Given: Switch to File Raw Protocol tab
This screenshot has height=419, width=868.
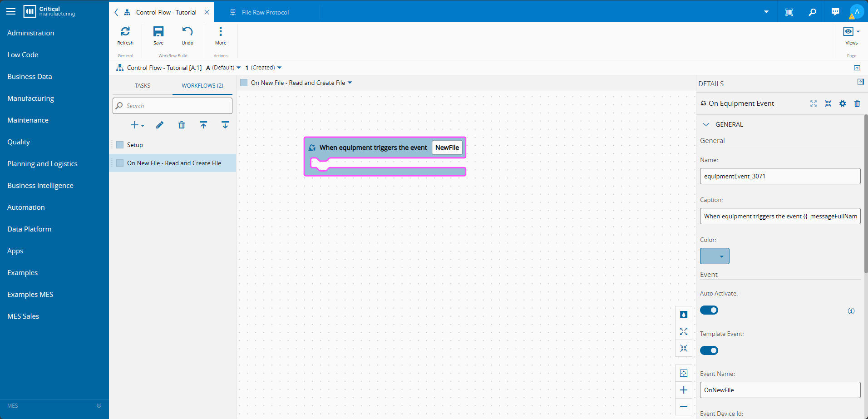Looking at the screenshot, I should click(x=265, y=12).
